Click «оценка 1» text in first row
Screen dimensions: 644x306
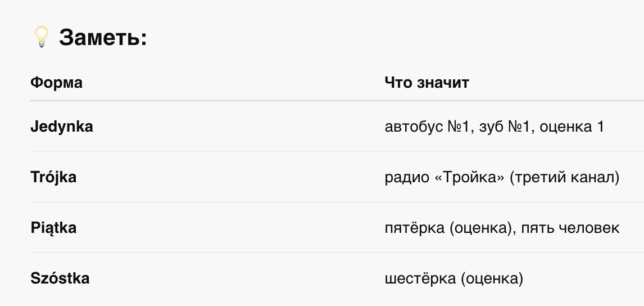[572, 127]
